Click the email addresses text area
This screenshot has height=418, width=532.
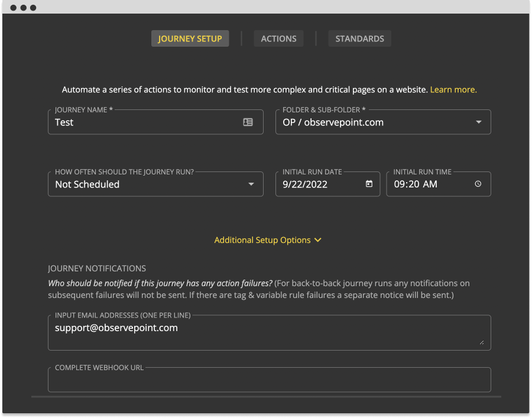click(x=270, y=333)
